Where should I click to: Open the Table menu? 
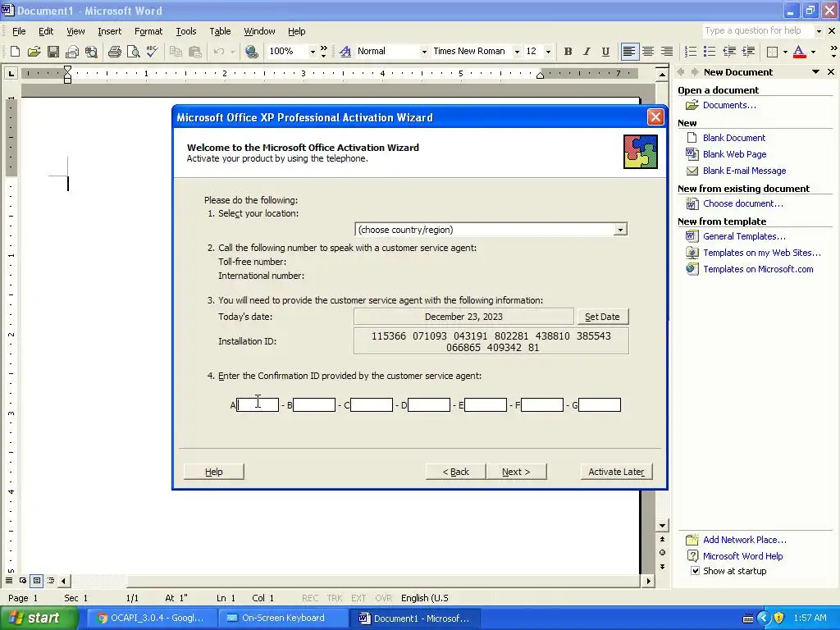(220, 31)
